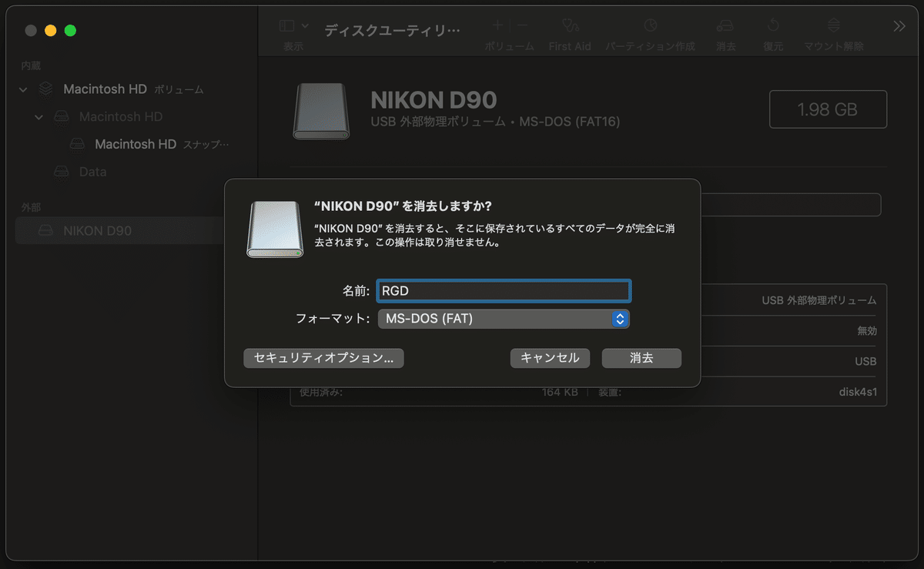This screenshot has height=569, width=924.
Task: Open the 表示 dropdown chevron in toolbar
Action: (x=305, y=26)
